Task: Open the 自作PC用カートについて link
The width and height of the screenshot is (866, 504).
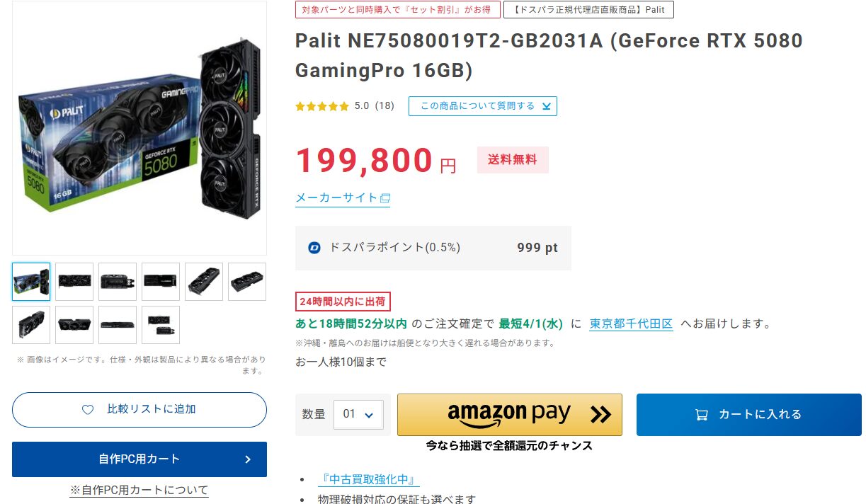Action: (139, 490)
